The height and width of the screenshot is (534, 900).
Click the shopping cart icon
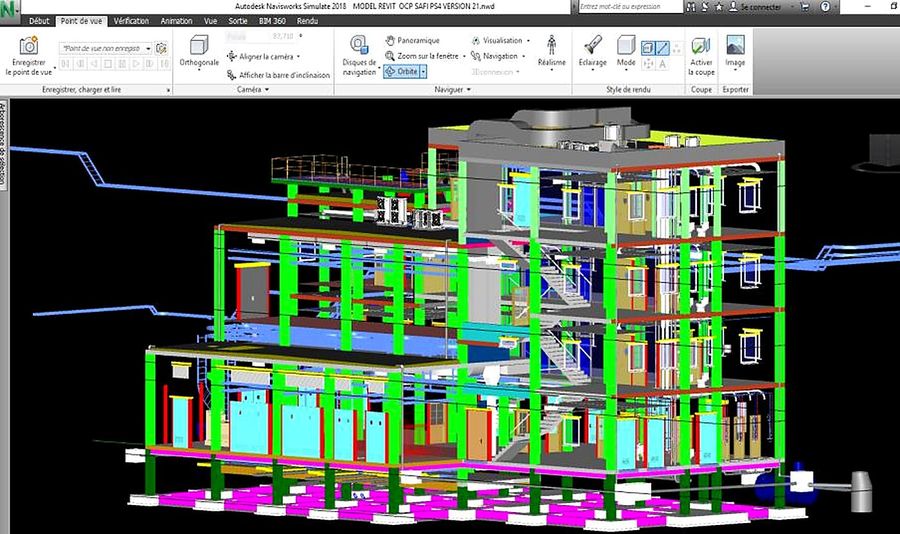805,7
